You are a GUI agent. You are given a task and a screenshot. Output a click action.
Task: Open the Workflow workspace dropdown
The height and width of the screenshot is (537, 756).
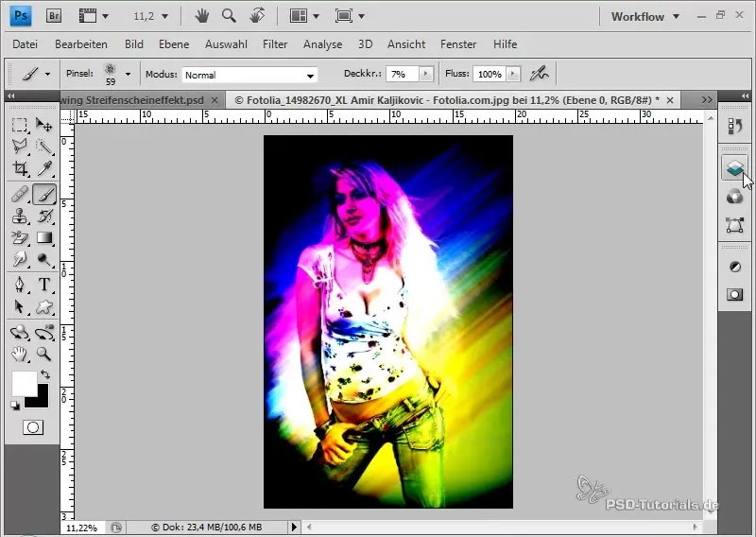click(645, 16)
